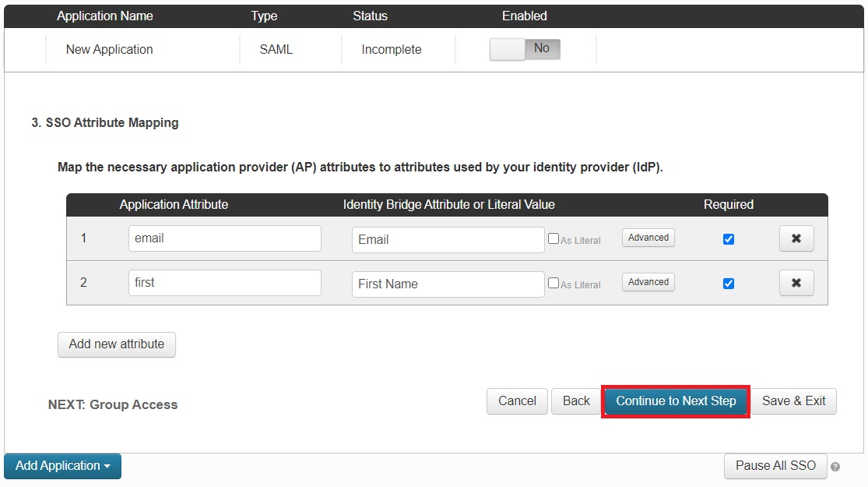Remove the email attribute mapping row
This screenshot has width=868, height=487.
coord(796,238)
